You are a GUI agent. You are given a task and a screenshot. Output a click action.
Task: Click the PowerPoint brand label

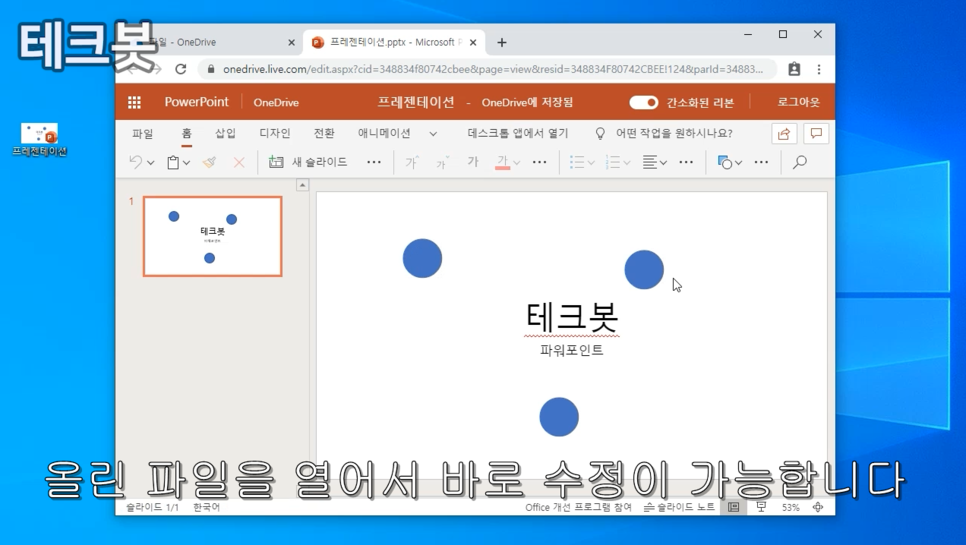197,102
